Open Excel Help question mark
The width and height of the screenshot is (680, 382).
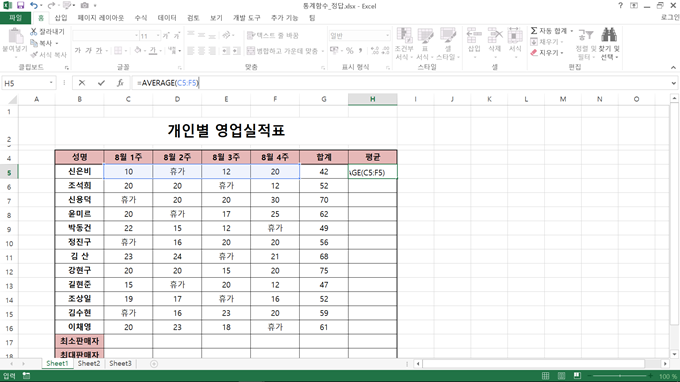click(x=620, y=6)
